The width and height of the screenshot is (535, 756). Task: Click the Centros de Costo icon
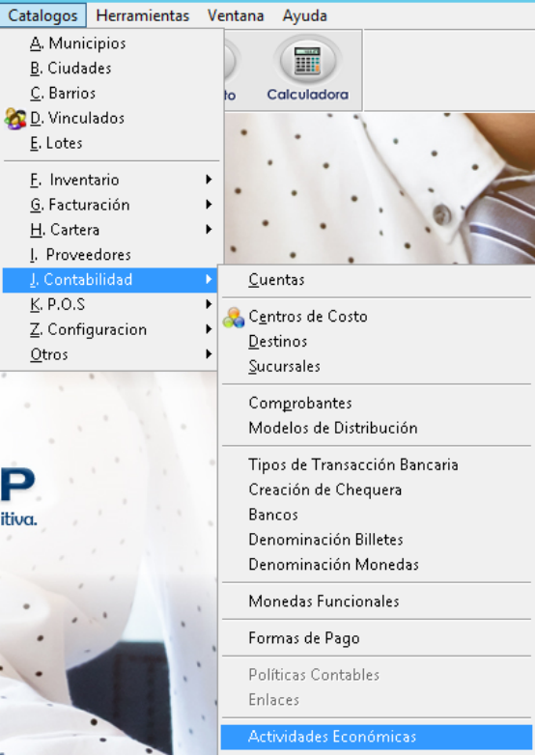(234, 318)
